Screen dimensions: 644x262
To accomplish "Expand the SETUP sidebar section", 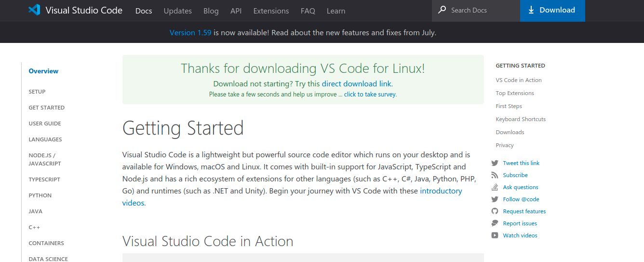I will tap(37, 92).
